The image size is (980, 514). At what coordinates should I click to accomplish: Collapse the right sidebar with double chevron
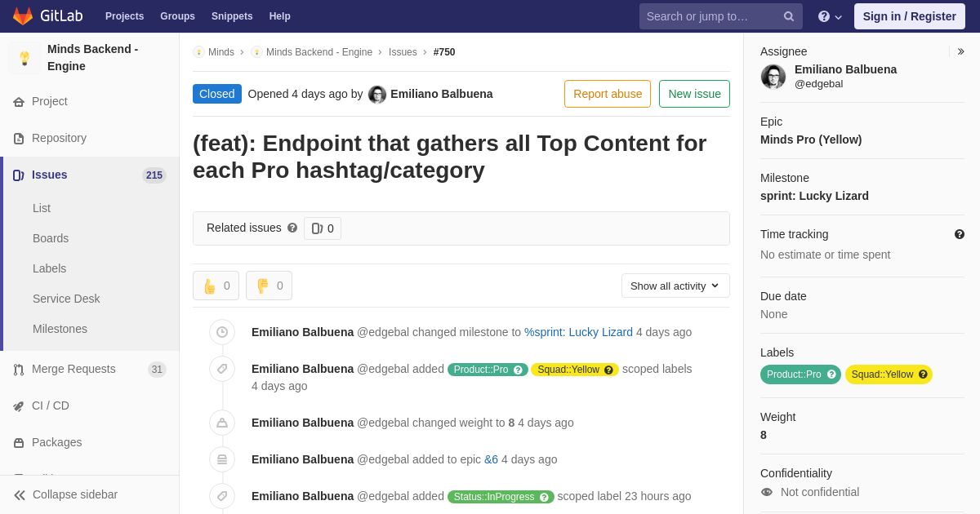pos(960,51)
